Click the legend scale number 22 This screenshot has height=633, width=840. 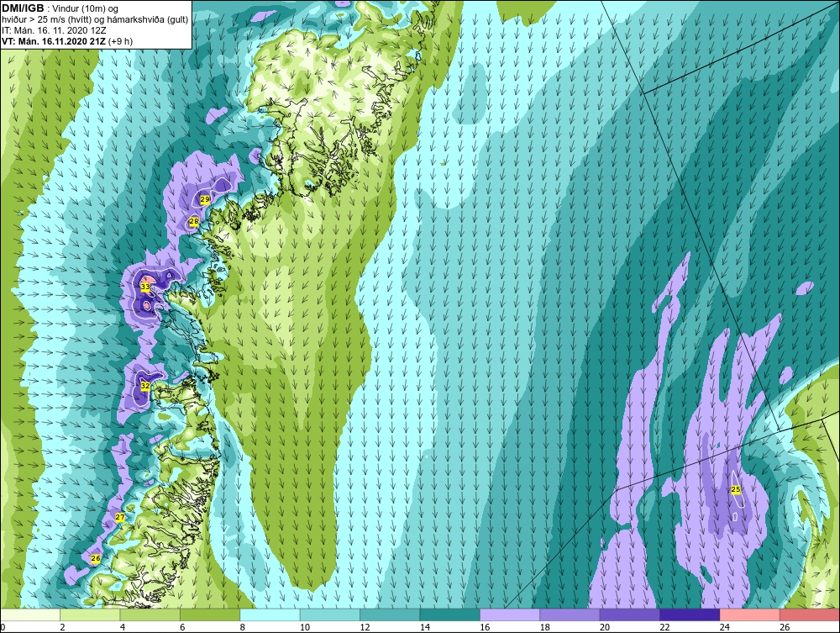[664, 627]
